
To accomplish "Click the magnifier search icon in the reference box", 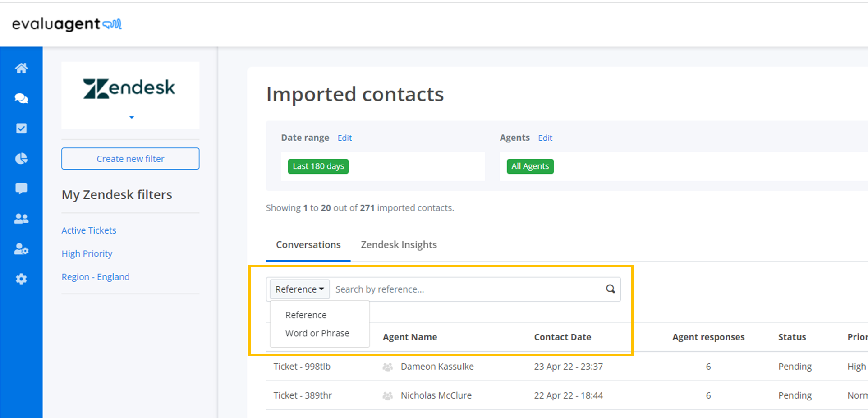I will click(x=610, y=289).
